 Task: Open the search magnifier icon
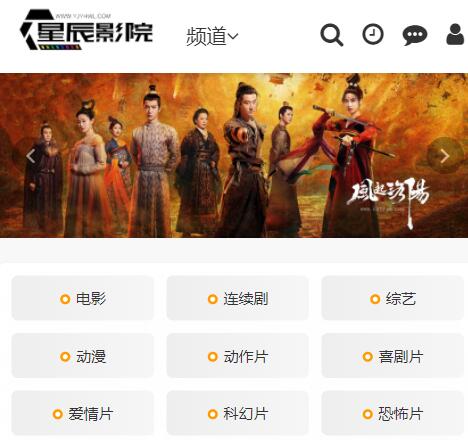pyautogui.click(x=332, y=35)
